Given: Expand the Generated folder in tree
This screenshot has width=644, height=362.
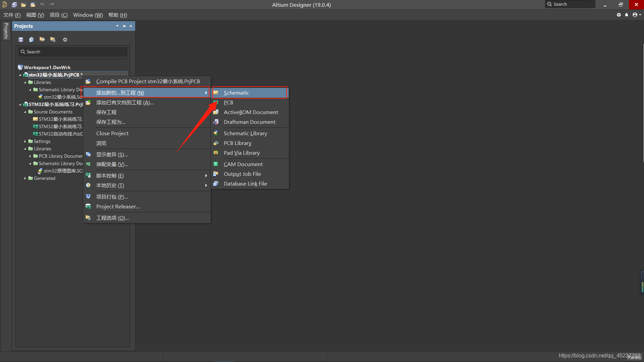Looking at the screenshot, I should click(x=25, y=178).
